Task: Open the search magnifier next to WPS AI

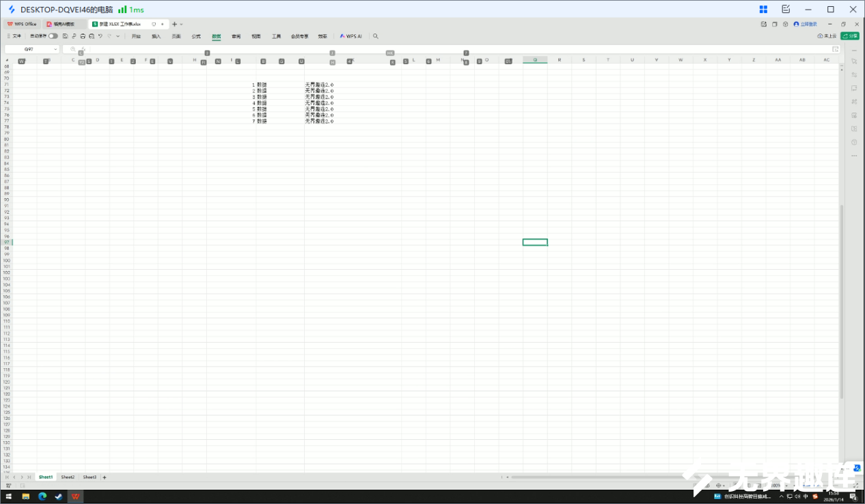Action: tap(375, 36)
